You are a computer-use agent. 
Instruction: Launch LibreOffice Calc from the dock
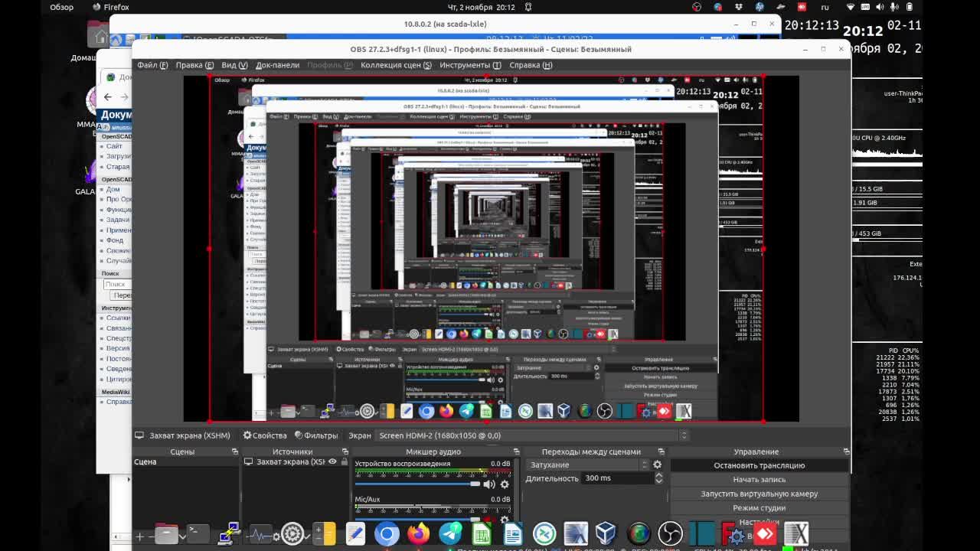tap(482, 533)
